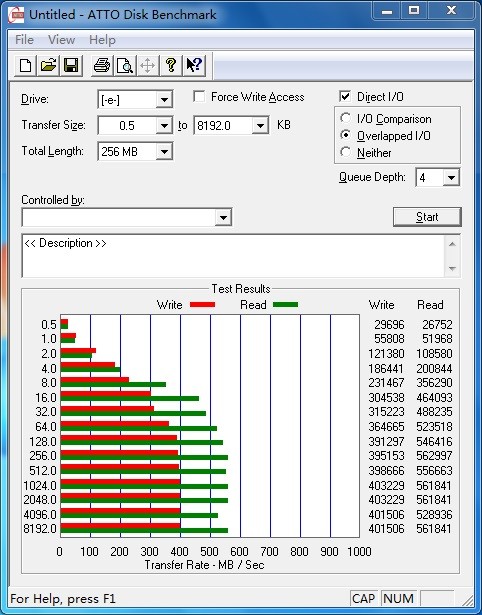The height and width of the screenshot is (615, 482).
Task: Start the benchmark with the Start button
Action: tap(427, 217)
